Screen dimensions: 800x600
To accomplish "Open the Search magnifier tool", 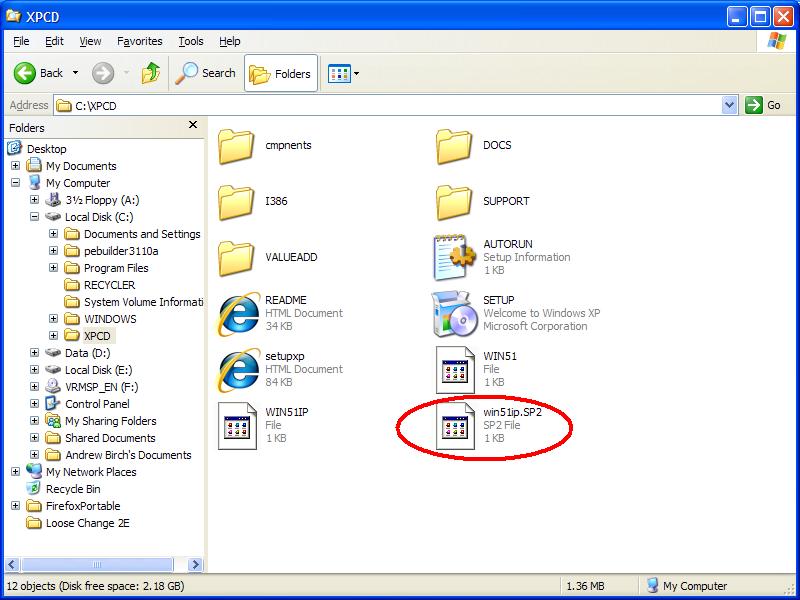I will (x=206, y=73).
